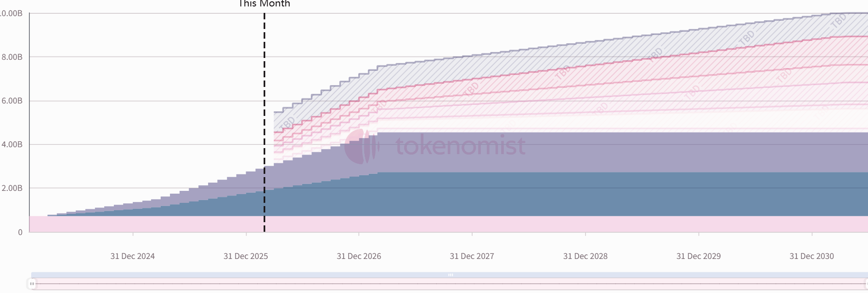Select the 31 Dec 2024 axis label

(x=132, y=256)
